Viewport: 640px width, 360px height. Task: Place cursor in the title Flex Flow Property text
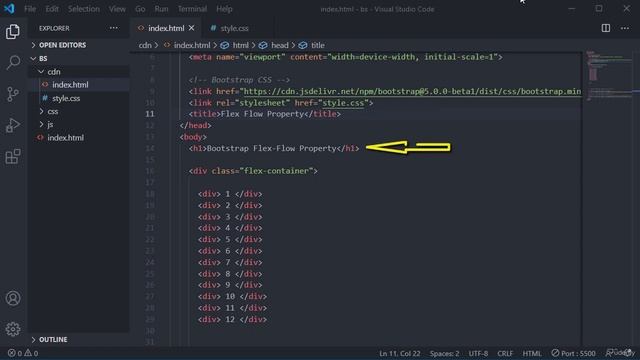[x=262, y=114]
